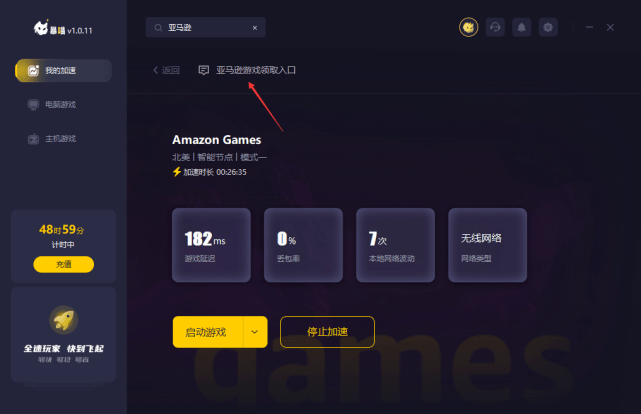Click the search magnifier icon
Image resolution: width=641 pixels, height=414 pixels.
pos(158,28)
